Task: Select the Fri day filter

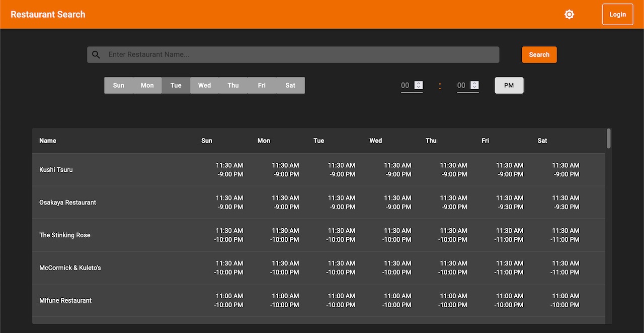Action: pyautogui.click(x=262, y=86)
